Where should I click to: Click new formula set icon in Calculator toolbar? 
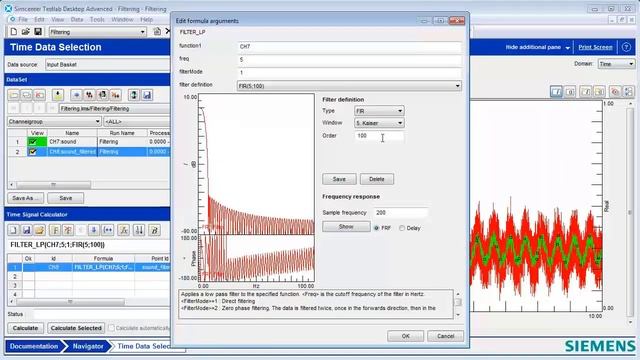[x=13, y=230]
